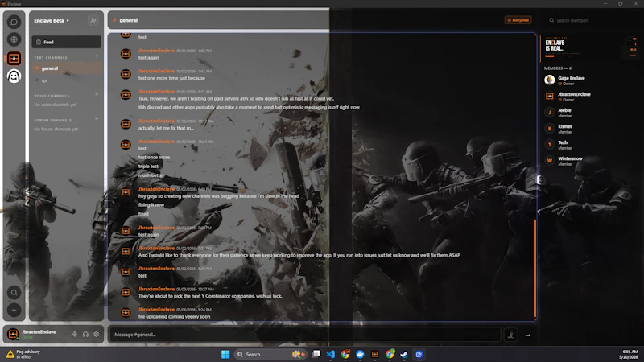The image size is (644, 362).
Task: Open Visual Studio Code from taskbar
Action: click(x=331, y=354)
